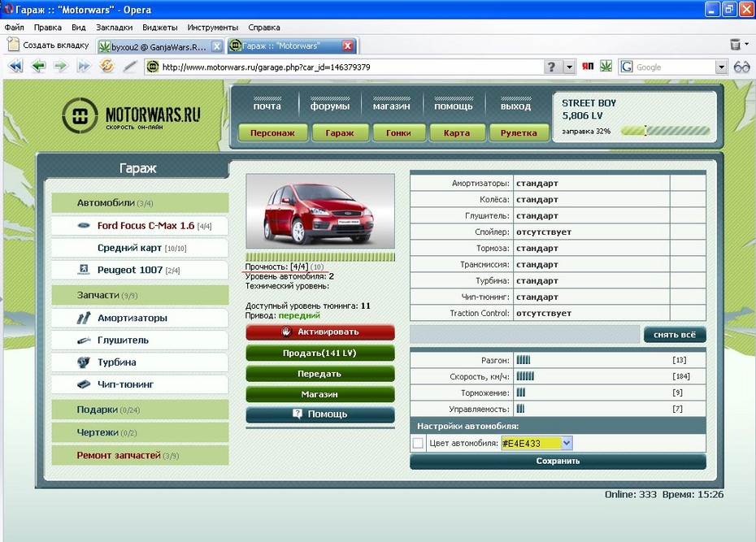Expand the Чертежи section
756x542 pixels.
[x=140, y=432]
